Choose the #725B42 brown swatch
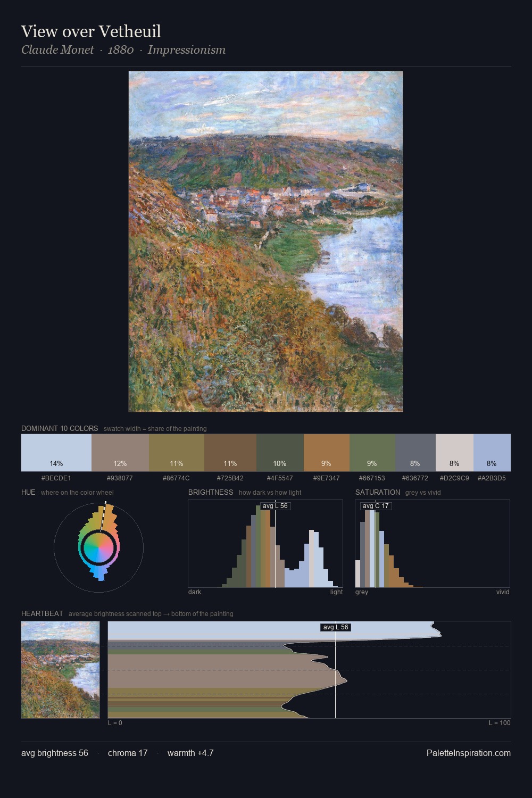The image size is (532, 798). [x=230, y=453]
